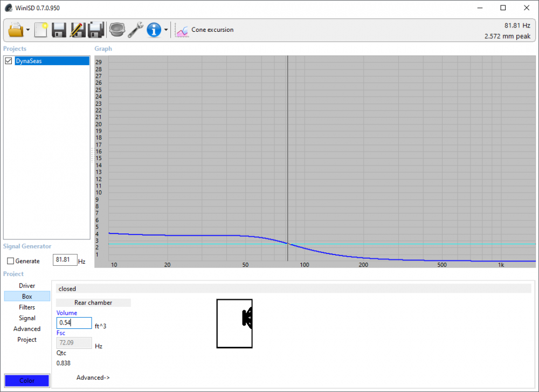This screenshot has width=539, height=392.
Task: Click the Rear chamber header button
Action: coord(93,302)
